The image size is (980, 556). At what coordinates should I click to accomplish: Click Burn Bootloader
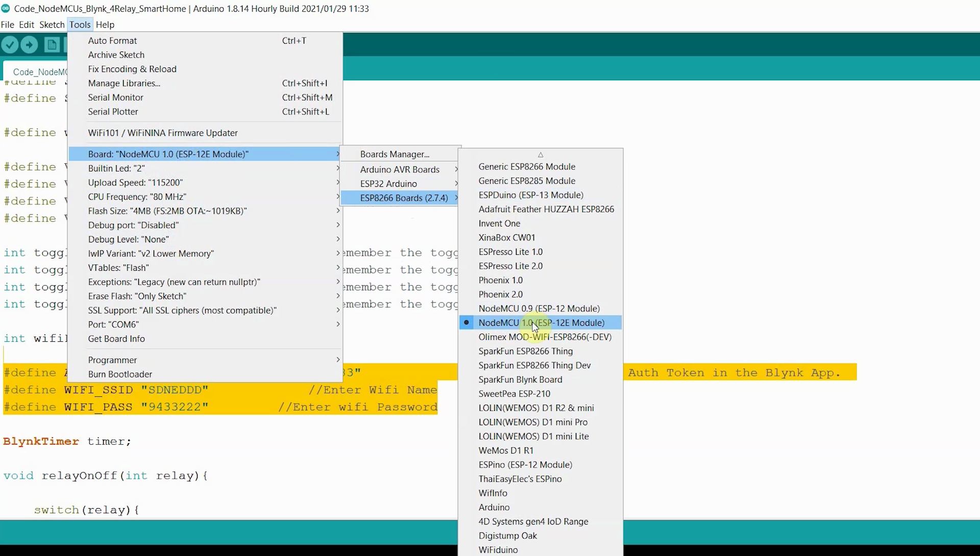coord(119,374)
